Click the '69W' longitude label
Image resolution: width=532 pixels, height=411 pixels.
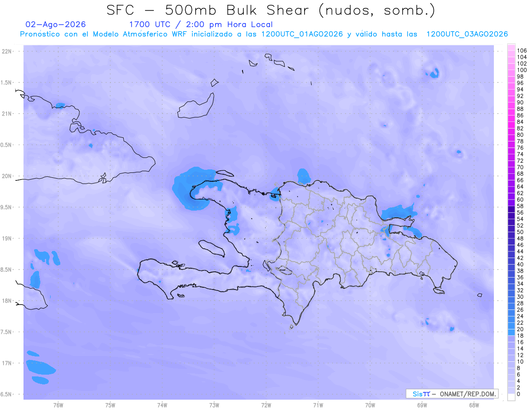coord(422,405)
